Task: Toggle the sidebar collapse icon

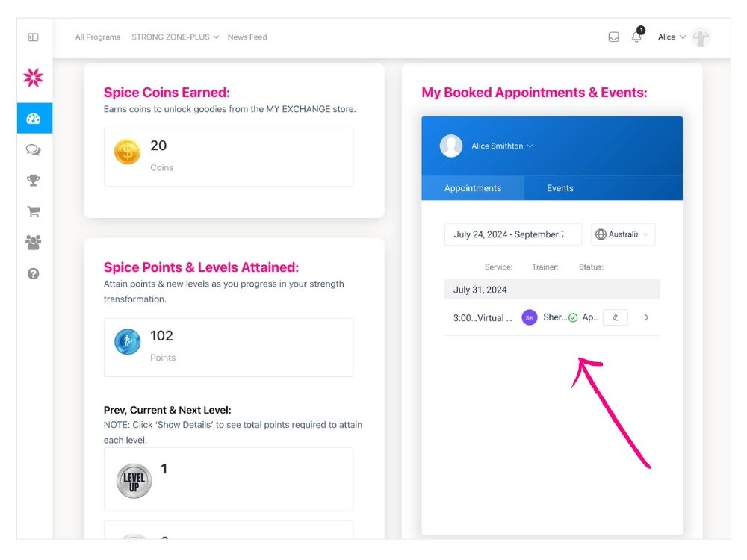Action: (33, 37)
